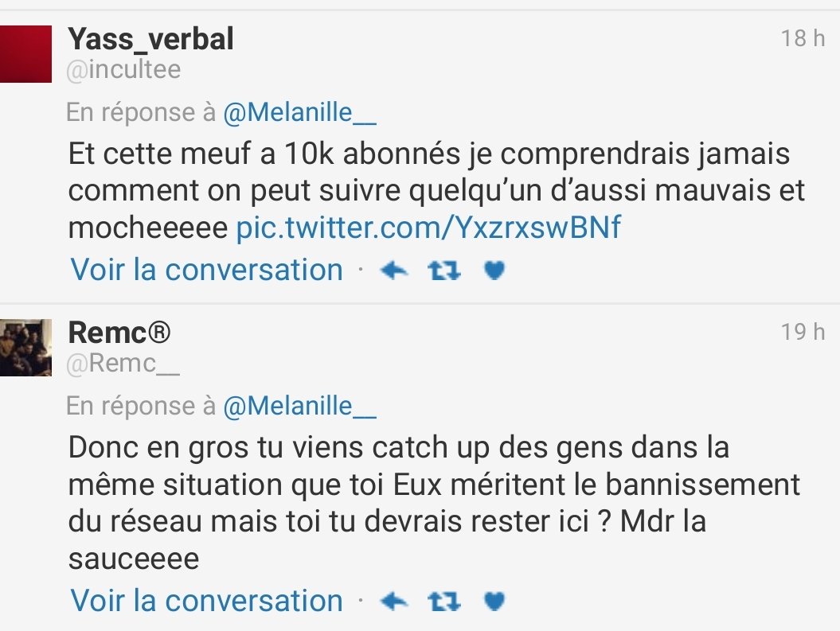Viewport: 840px width, 631px height.
Task: Like the Remc tweet with heart
Action: tap(494, 602)
